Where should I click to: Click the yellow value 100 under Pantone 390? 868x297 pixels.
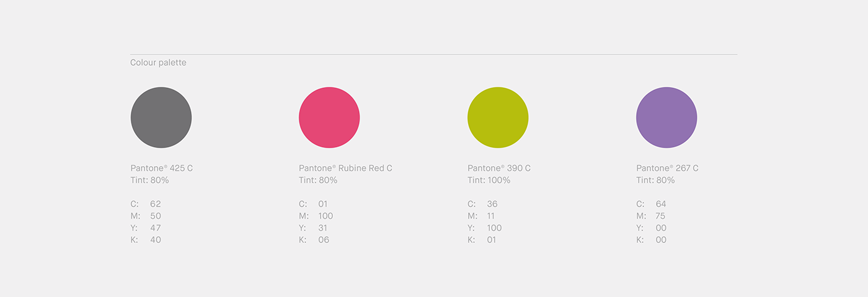coord(494,228)
